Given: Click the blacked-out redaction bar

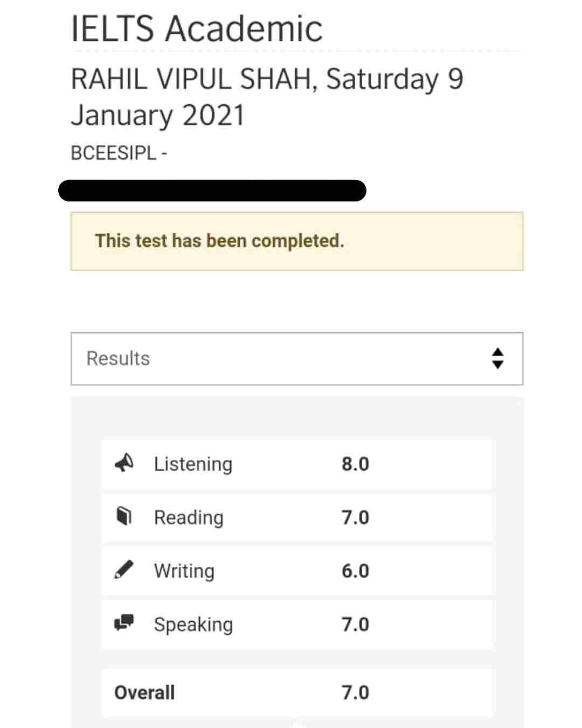Looking at the screenshot, I should click(212, 190).
